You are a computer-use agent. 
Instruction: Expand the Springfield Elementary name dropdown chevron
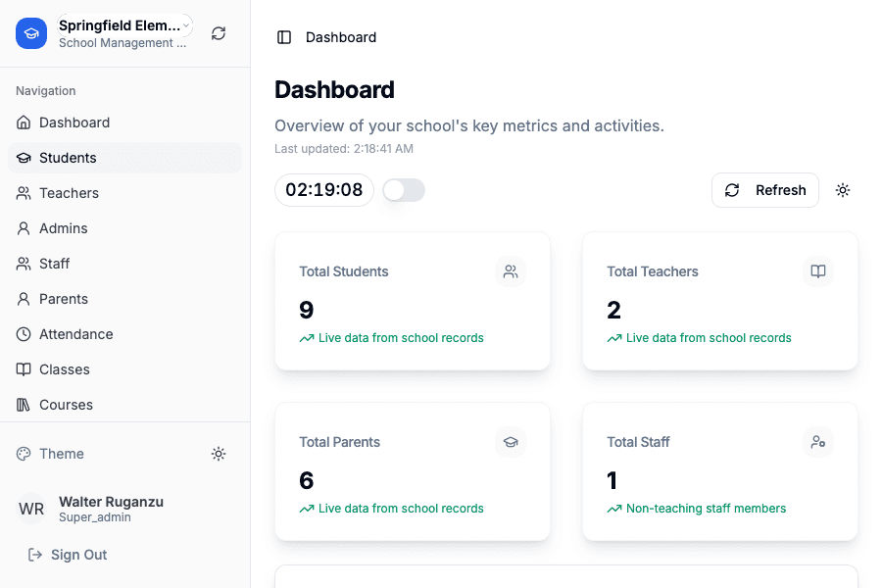point(186,25)
